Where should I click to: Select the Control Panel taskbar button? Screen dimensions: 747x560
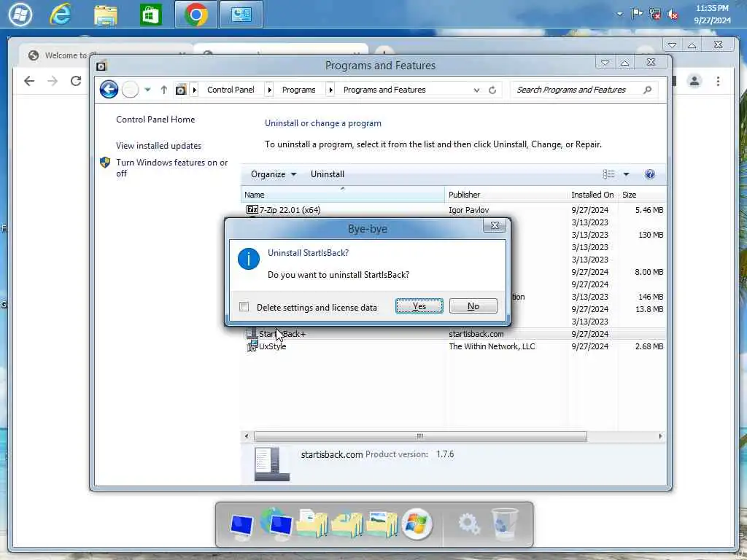[x=241, y=15]
